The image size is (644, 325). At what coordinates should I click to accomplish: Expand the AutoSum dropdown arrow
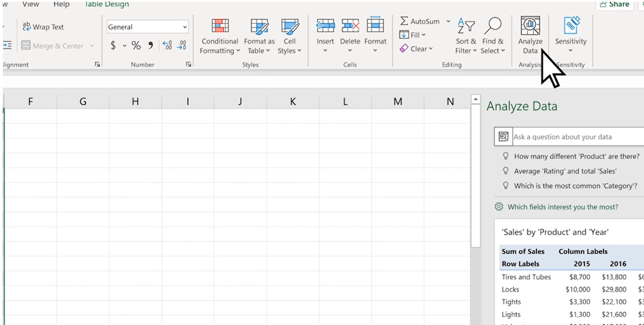point(448,21)
